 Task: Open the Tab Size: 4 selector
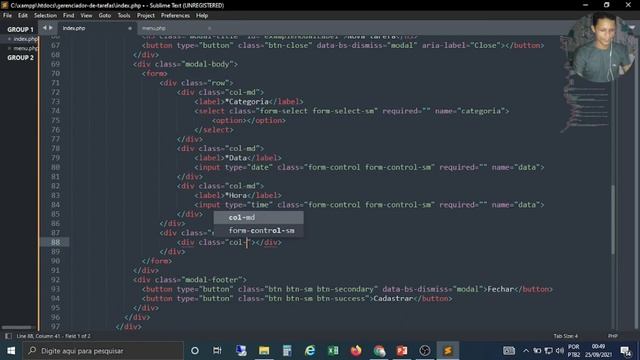pos(566,336)
